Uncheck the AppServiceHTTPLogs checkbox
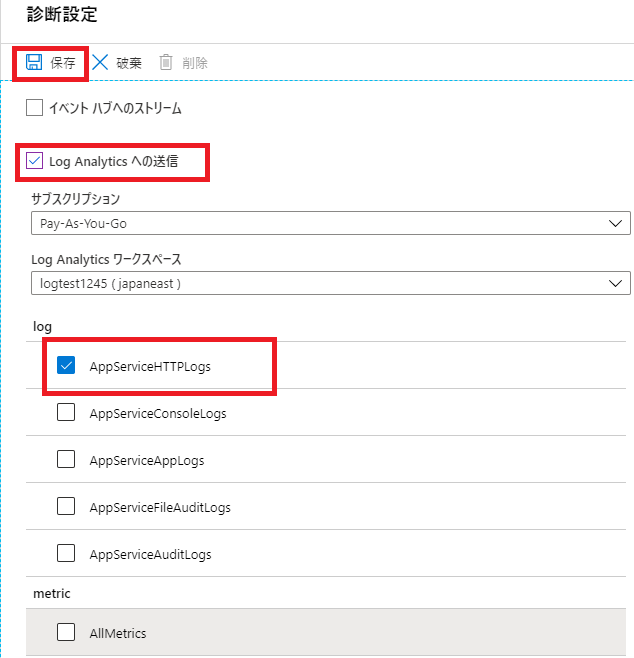634x658 pixels. click(66, 365)
